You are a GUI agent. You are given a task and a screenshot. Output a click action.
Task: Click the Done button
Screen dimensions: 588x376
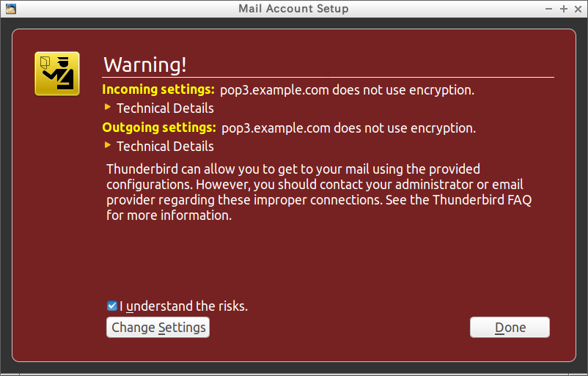510,327
